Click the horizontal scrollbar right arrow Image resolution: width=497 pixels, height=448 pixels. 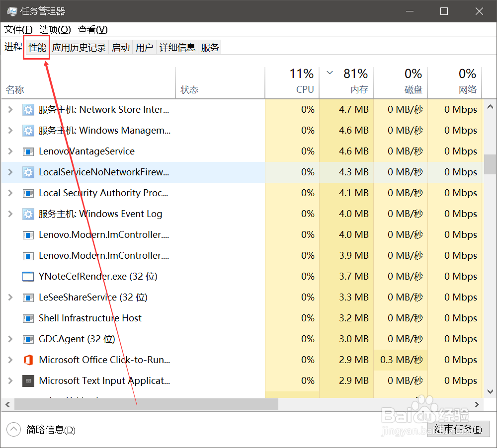(477, 405)
